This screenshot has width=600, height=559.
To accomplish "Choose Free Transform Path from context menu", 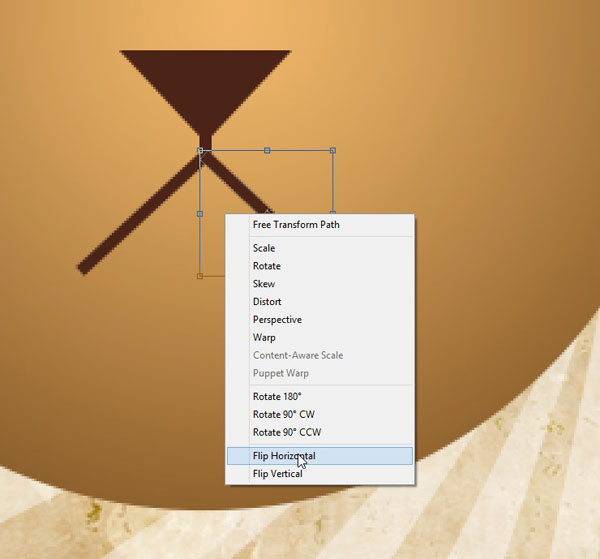I will coord(320,225).
